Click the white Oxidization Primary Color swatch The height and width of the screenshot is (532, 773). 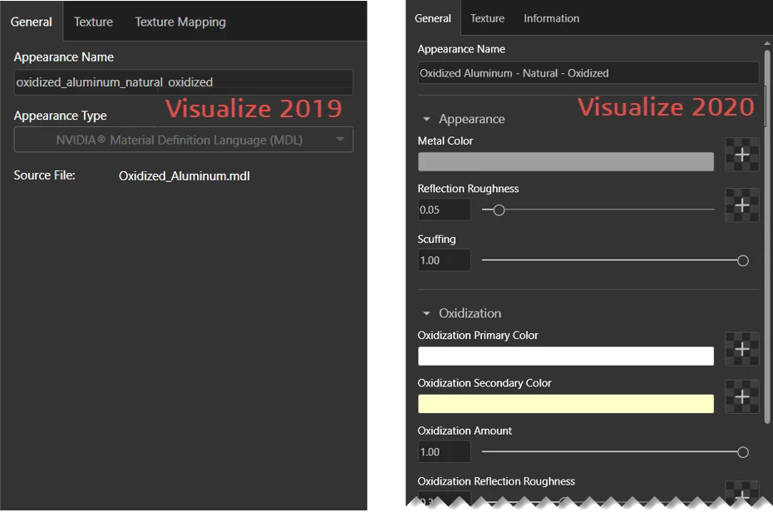[565, 356]
